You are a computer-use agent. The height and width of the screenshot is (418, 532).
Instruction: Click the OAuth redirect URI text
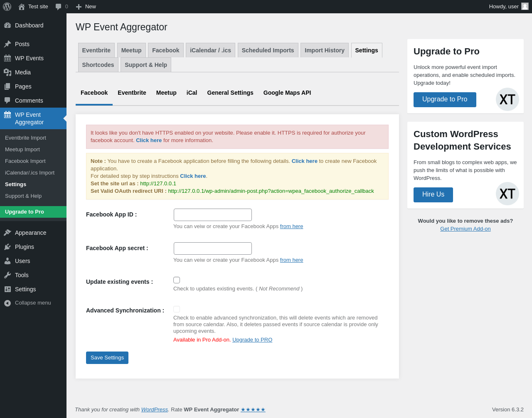(271, 191)
